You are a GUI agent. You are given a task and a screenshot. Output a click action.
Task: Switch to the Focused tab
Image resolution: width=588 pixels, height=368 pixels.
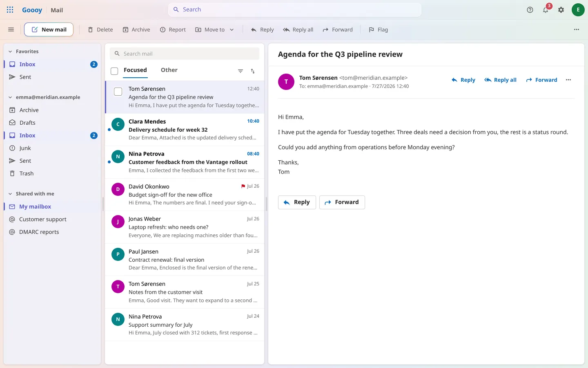135,70
